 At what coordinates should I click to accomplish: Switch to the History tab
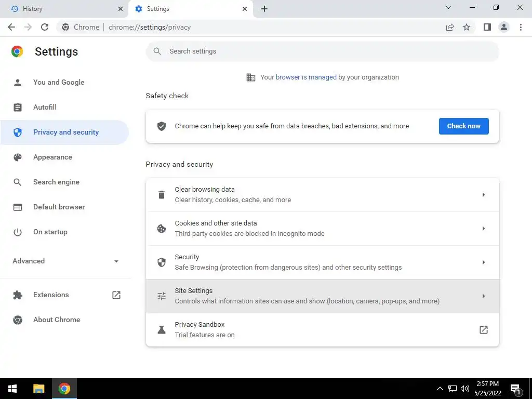coord(64,9)
